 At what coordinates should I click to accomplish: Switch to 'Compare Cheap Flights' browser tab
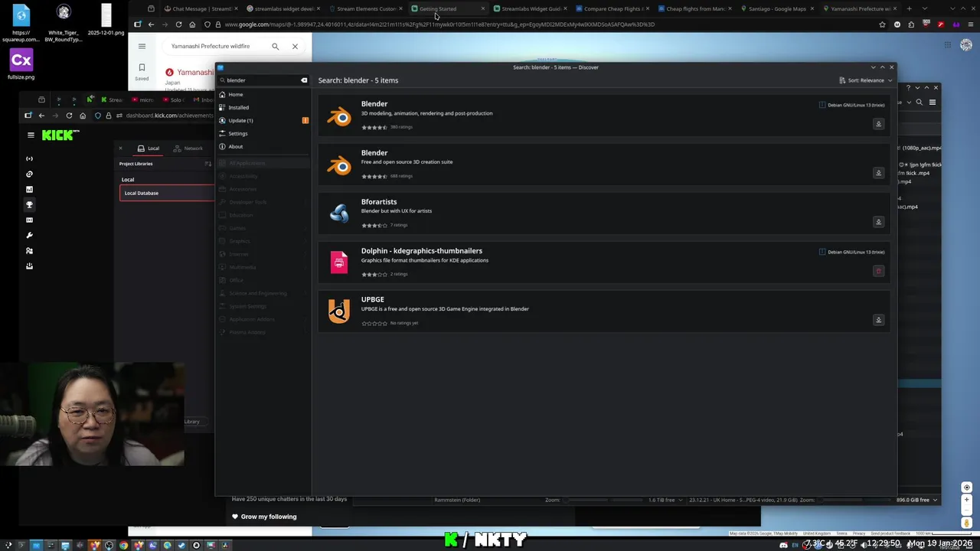click(612, 8)
